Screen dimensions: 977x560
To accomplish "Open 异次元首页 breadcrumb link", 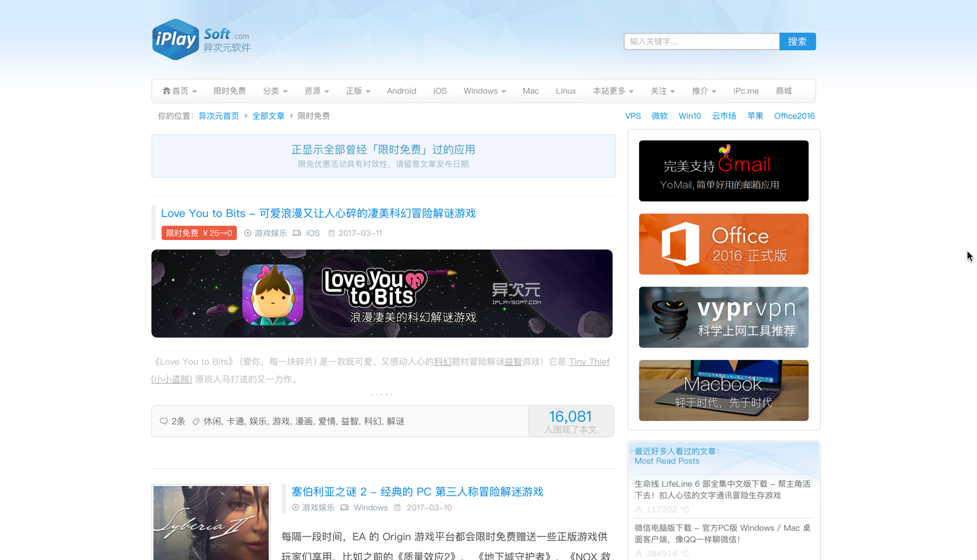I will coord(218,116).
